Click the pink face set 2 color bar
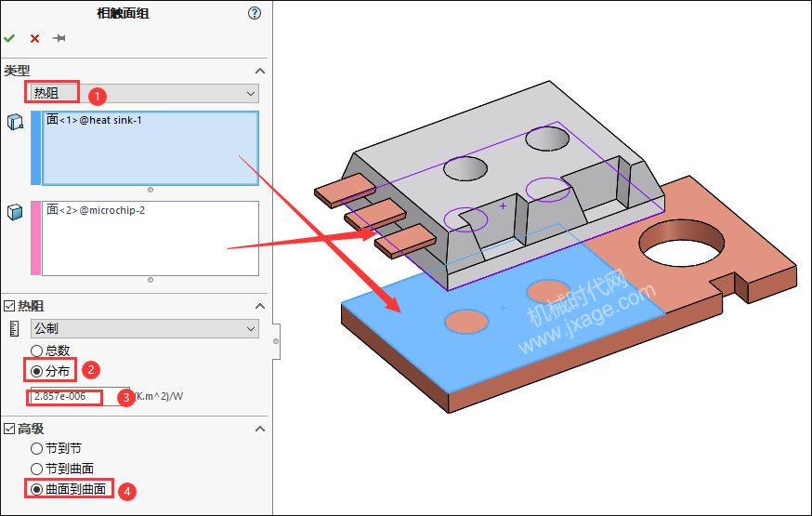 [x=35, y=238]
